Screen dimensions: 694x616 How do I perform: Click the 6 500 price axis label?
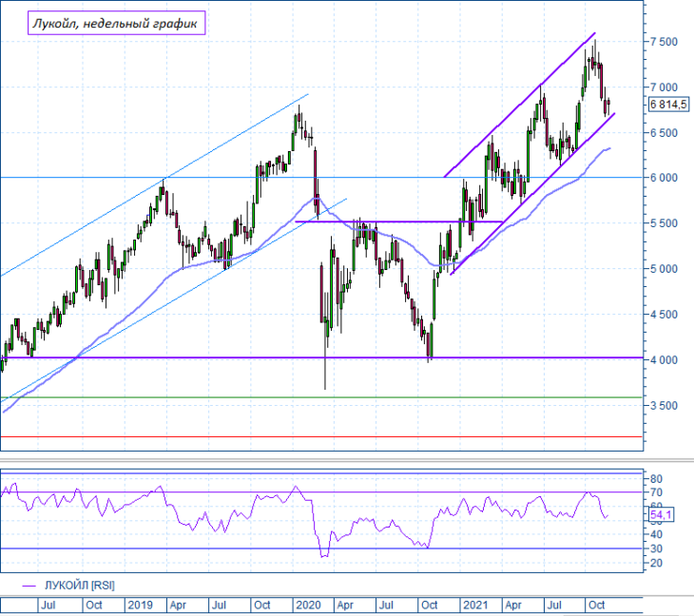point(664,133)
